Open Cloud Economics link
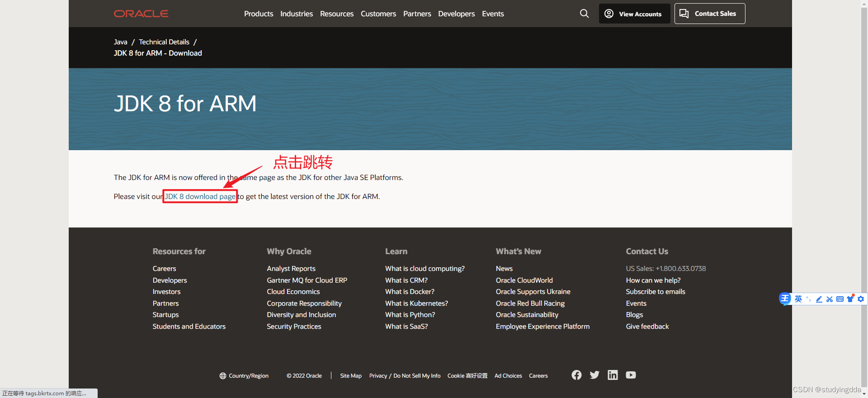 click(293, 292)
